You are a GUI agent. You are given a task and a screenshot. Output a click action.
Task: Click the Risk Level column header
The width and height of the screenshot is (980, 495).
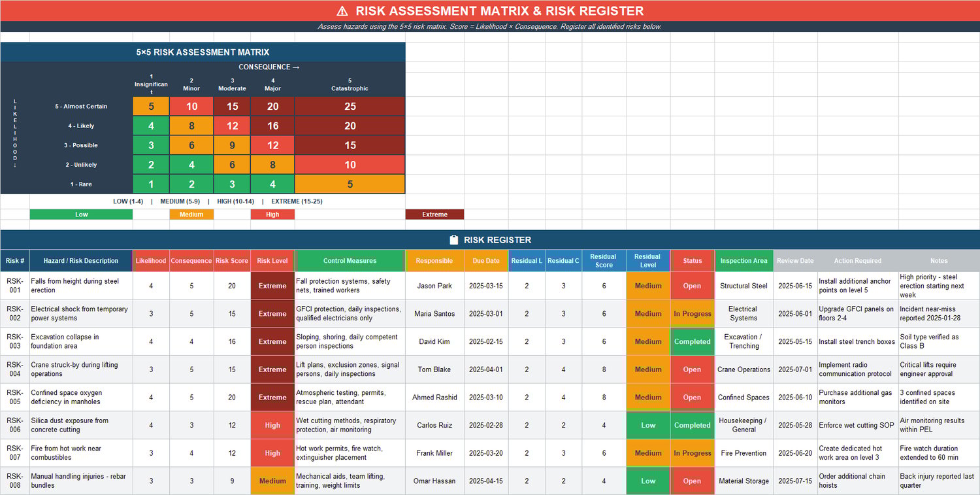[x=272, y=260]
